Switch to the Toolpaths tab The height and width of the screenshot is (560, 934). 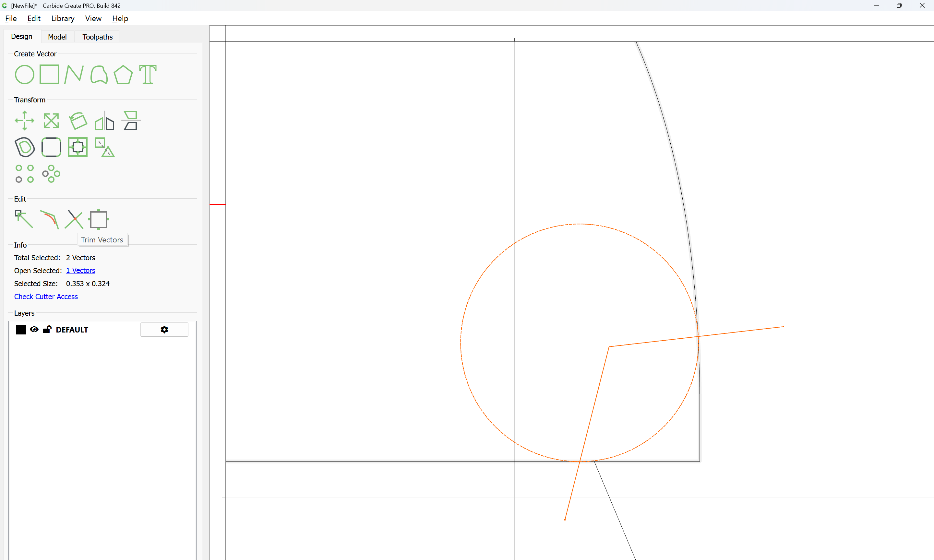click(97, 37)
